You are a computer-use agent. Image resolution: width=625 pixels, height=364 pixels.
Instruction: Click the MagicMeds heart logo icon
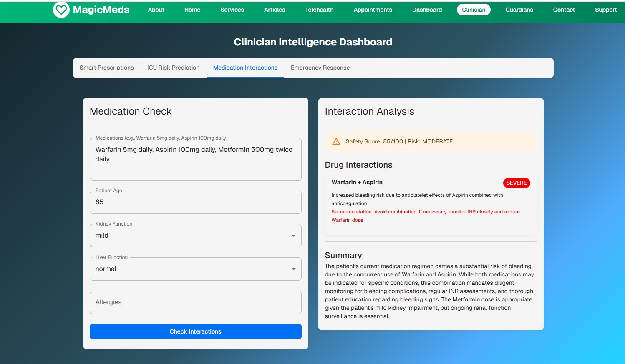[61, 10]
